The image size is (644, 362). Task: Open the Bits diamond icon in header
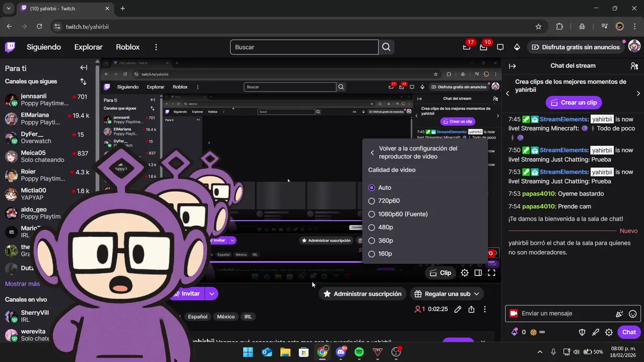coord(517,47)
